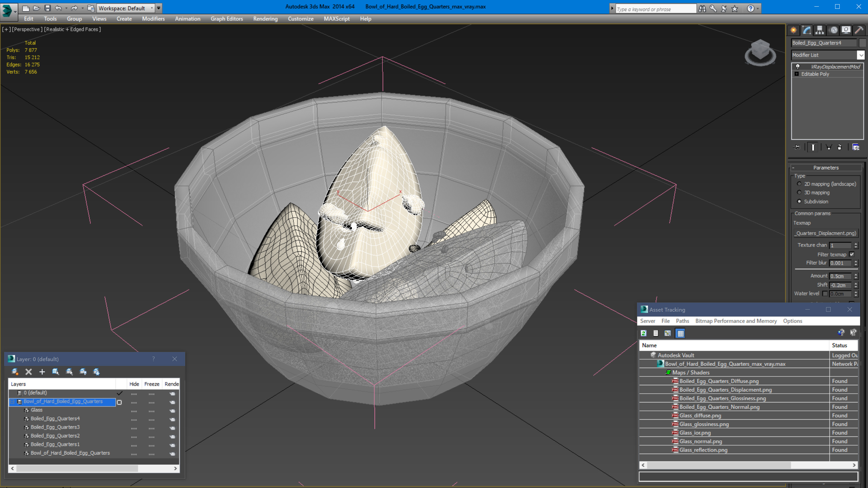Open the Create command panel tab
The height and width of the screenshot is (488, 868).
coord(794,30)
